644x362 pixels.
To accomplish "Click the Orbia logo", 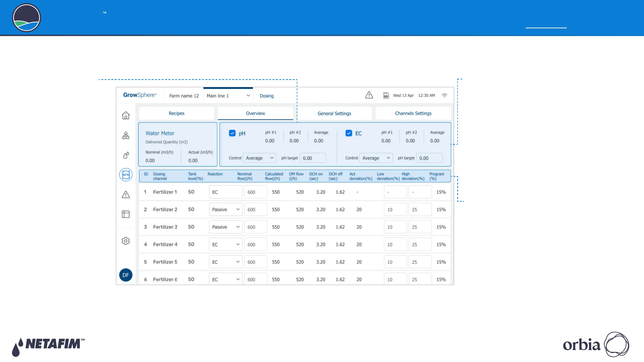I will coord(596,344).
